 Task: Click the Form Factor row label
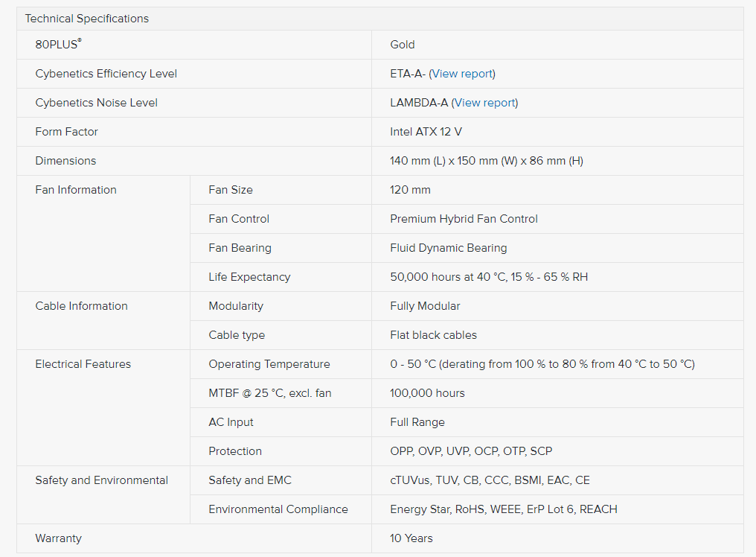[67, 132]
